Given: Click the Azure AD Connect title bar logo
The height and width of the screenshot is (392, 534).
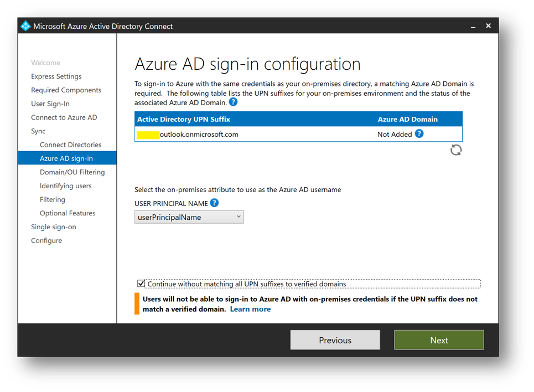Looking at the screenshot, I should click(x=25, y=26).
